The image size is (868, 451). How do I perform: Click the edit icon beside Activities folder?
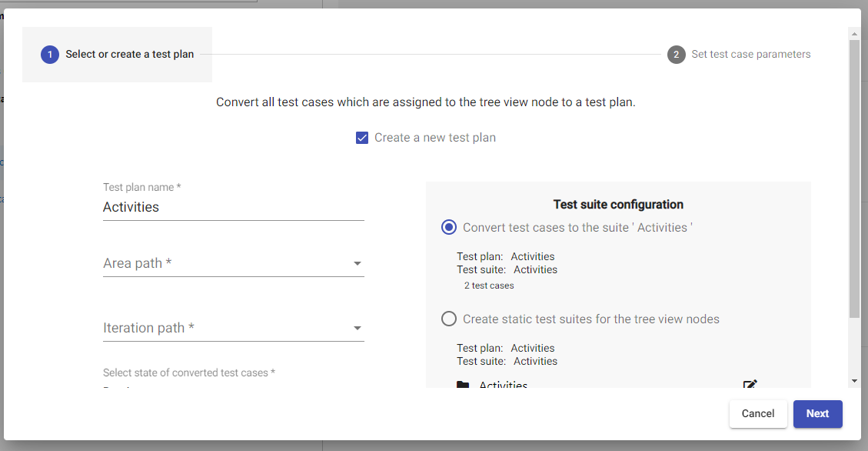point(750,385)
